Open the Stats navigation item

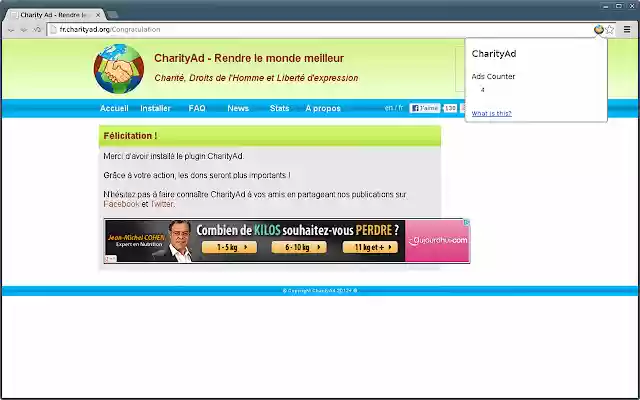coord(279,108)
